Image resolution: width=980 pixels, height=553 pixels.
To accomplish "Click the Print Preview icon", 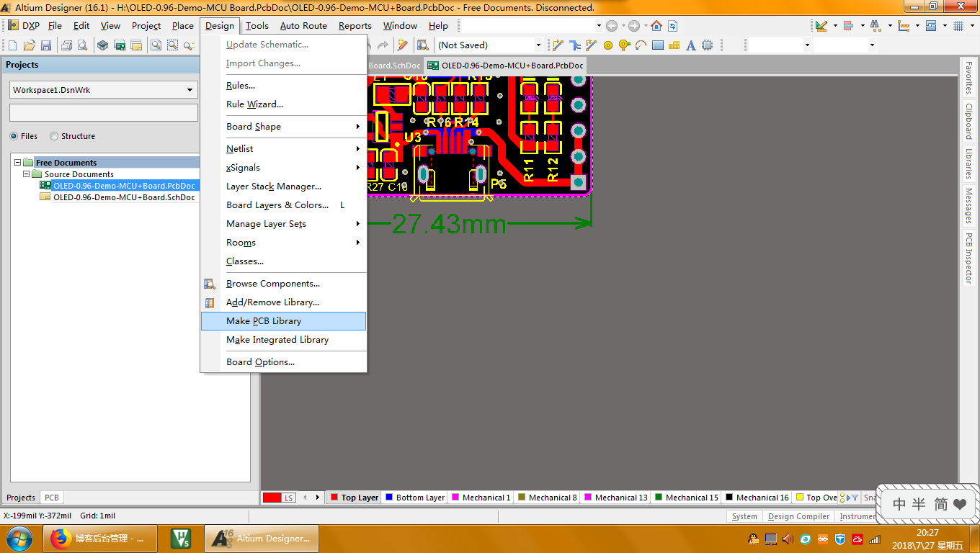I will tap(82, 45).
